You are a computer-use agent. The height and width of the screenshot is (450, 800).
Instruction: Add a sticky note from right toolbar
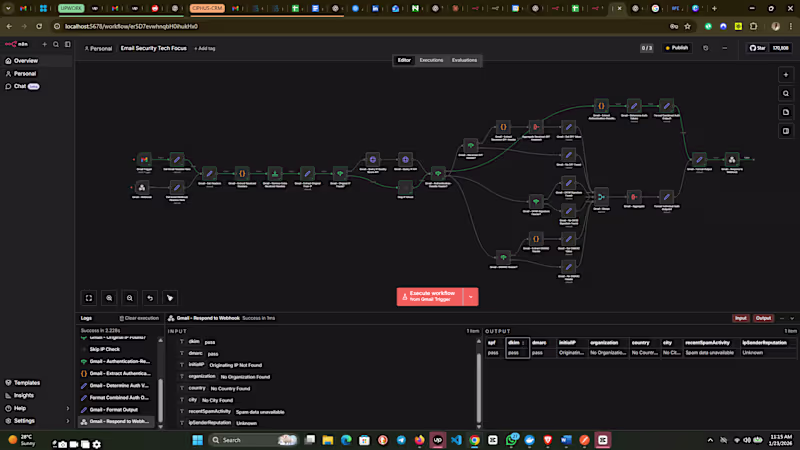coord(786,112)
